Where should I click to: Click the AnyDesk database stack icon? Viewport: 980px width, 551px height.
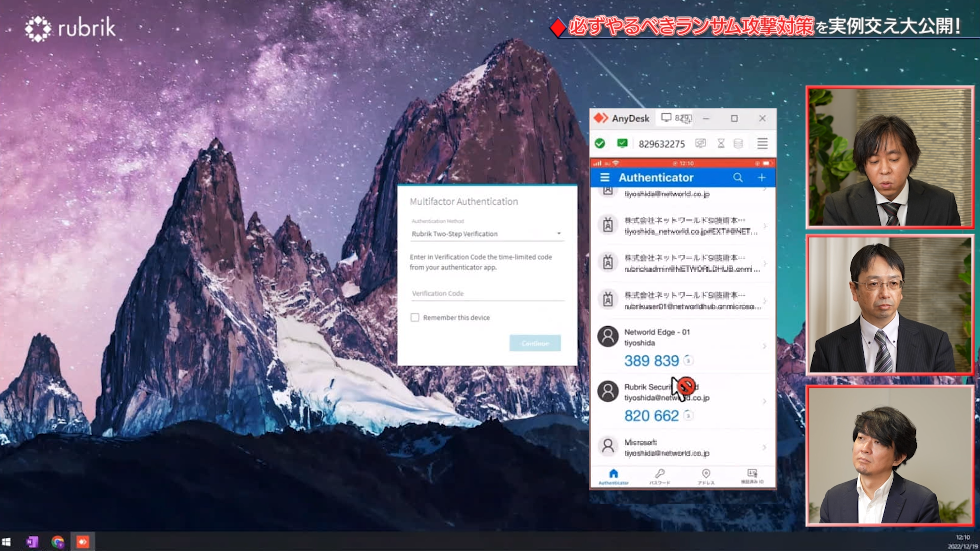pos(738,143)
